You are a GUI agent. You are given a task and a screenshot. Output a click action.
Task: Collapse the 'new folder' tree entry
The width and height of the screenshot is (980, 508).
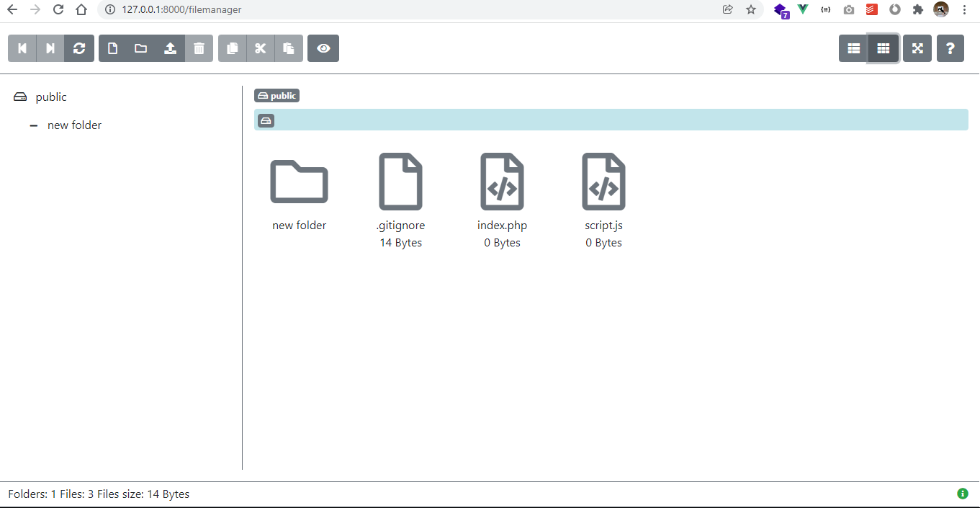point(33,125)
